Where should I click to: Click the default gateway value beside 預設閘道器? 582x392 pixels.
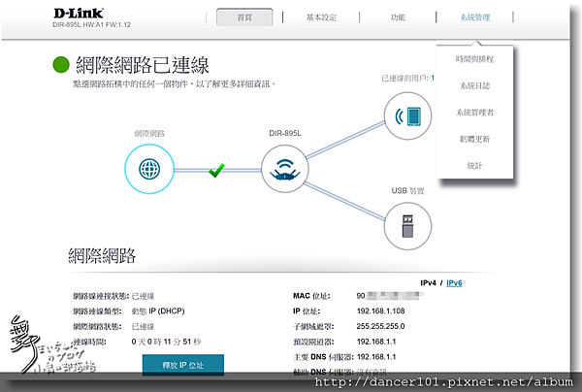click(x=376, y=342)
